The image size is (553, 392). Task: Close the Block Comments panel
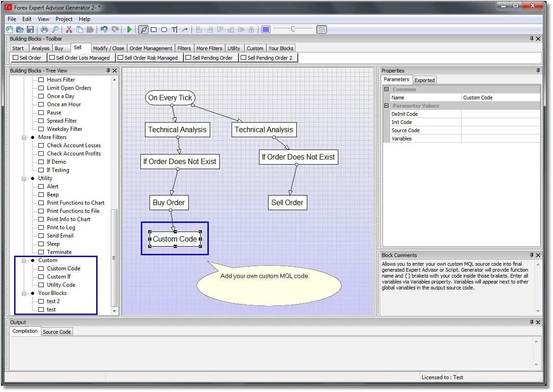[x=538, y=255]
